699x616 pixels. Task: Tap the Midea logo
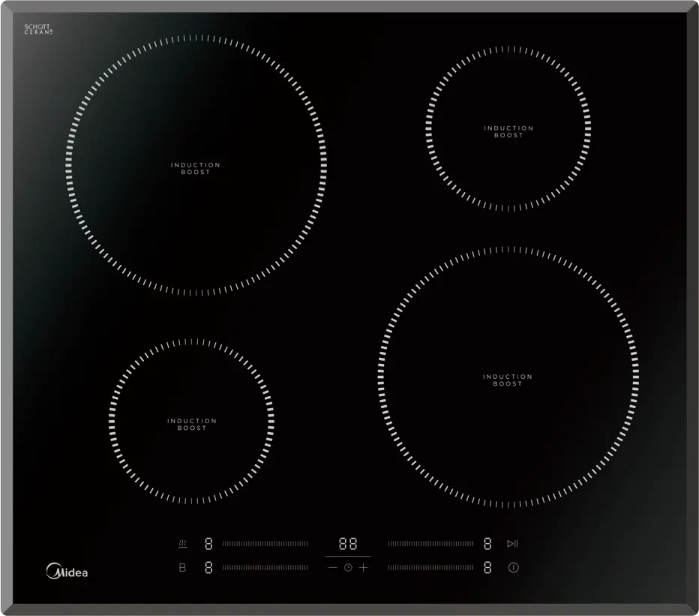67,571
